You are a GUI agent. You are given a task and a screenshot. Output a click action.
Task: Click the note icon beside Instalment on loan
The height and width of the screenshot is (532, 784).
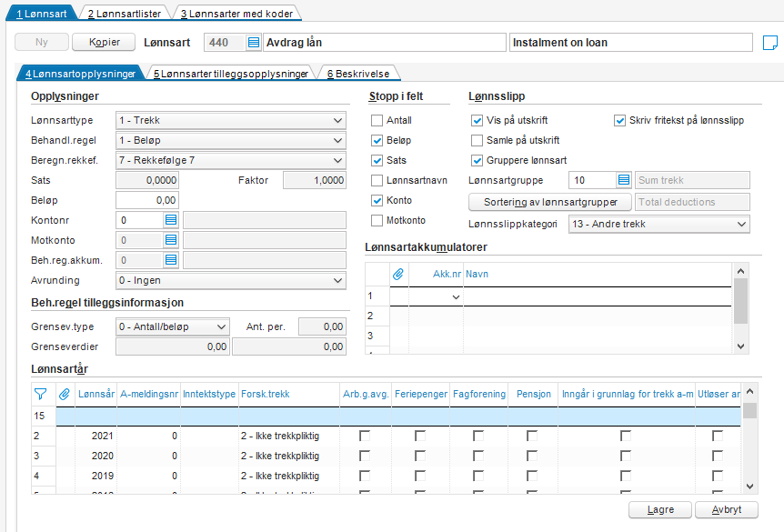[x=770, y=43]
